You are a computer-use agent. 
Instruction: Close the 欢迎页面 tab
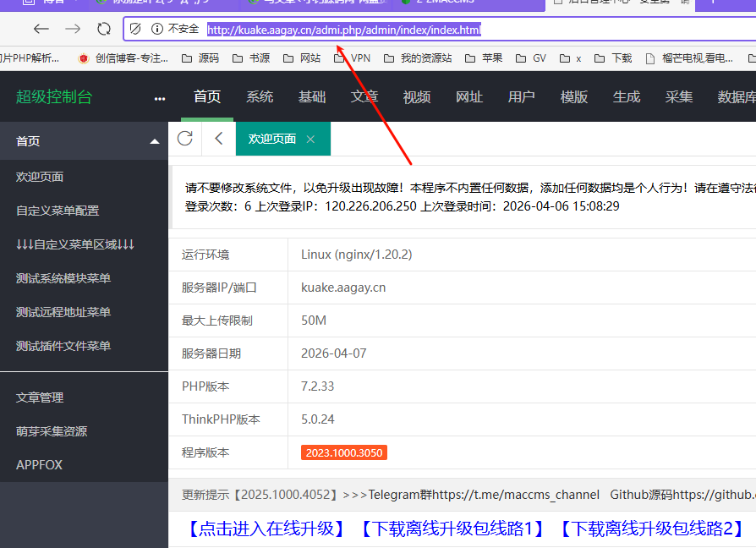point(310,140)
